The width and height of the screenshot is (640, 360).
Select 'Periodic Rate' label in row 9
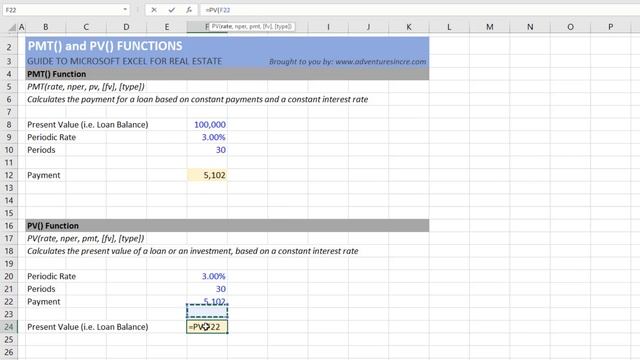[51, 137]
